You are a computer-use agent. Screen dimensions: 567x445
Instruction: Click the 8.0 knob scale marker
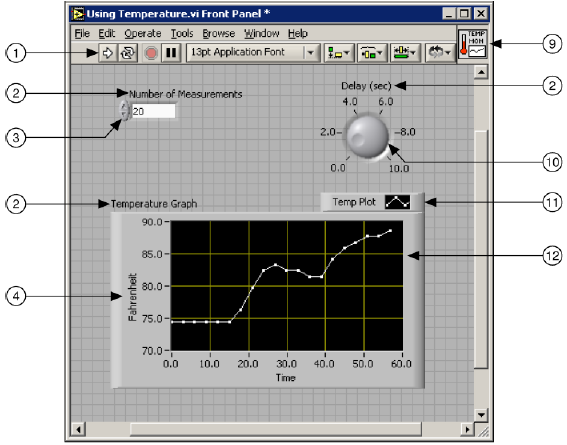click(x=407, y=132)
